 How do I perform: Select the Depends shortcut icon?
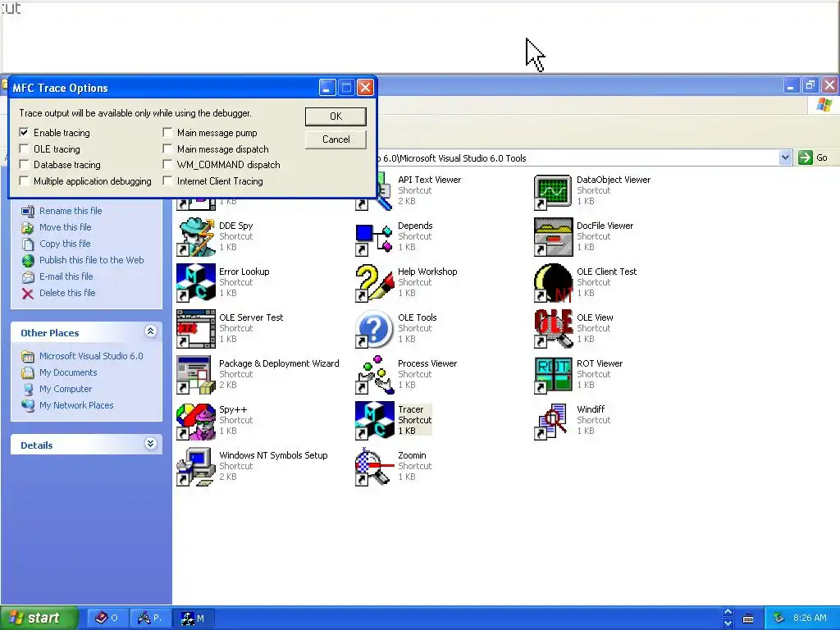coord(374,239)
